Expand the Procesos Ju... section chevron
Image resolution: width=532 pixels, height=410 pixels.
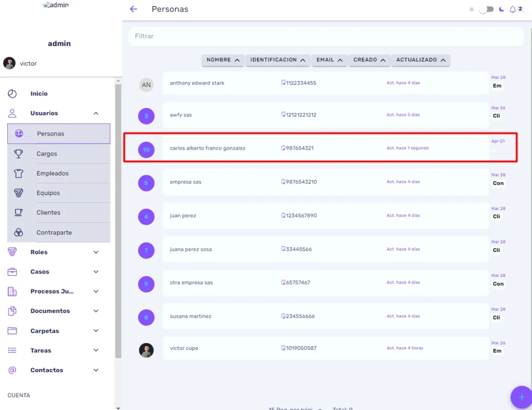point(96,292)
